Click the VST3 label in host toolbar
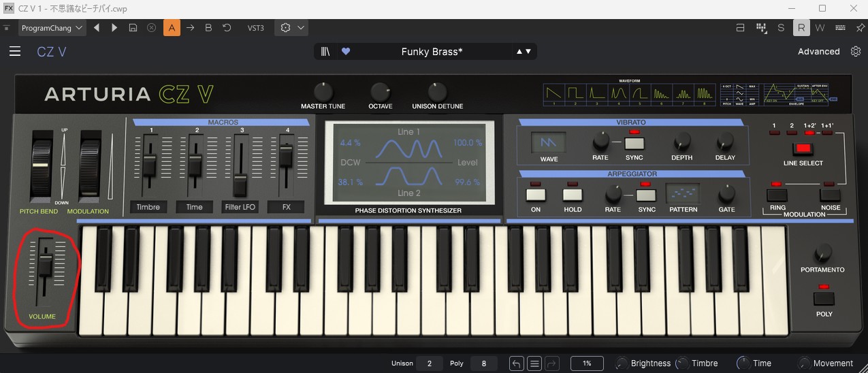This screenshot has width=868, height=373. click(255, 28)
